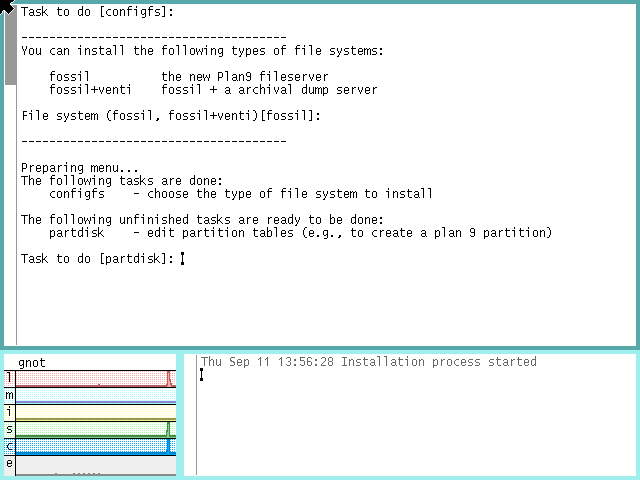Click the red load graph
Image resolution: width=640 pixels, height=480 pixels.
point(95,378)
